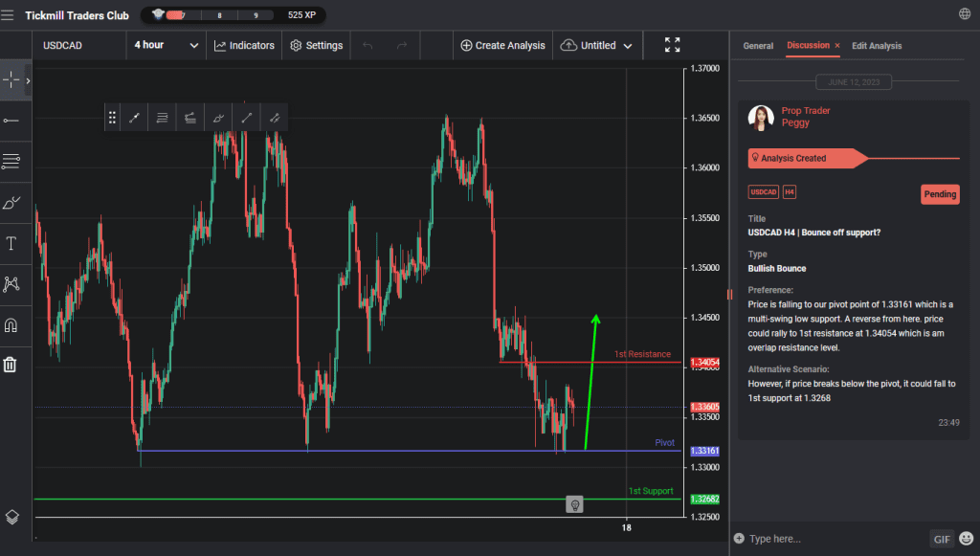Select the Text annotation tool

click(x=13, y=243)
